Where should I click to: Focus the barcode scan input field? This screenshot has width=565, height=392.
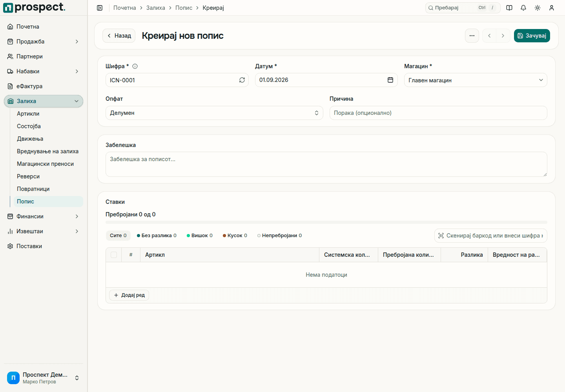491,236
